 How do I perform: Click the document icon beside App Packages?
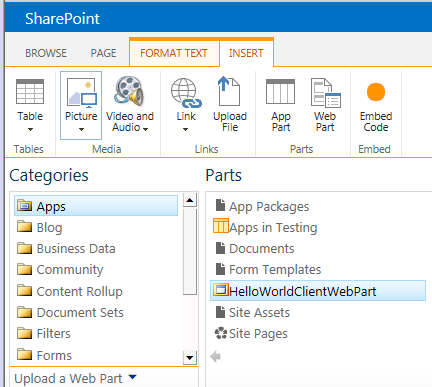220,205
